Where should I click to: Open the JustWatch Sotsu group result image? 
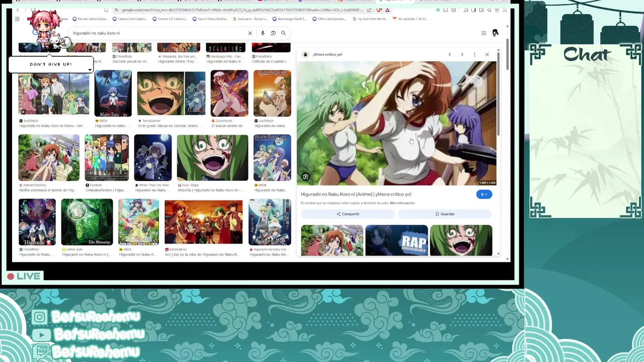point(54,94)
